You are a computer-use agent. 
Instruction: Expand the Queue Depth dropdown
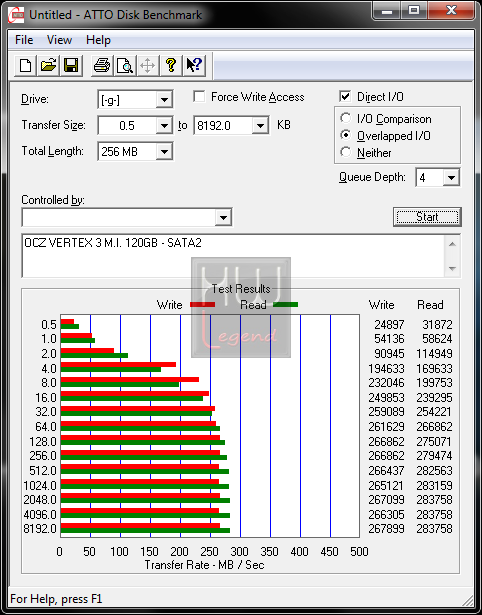(x=451, y=178)
